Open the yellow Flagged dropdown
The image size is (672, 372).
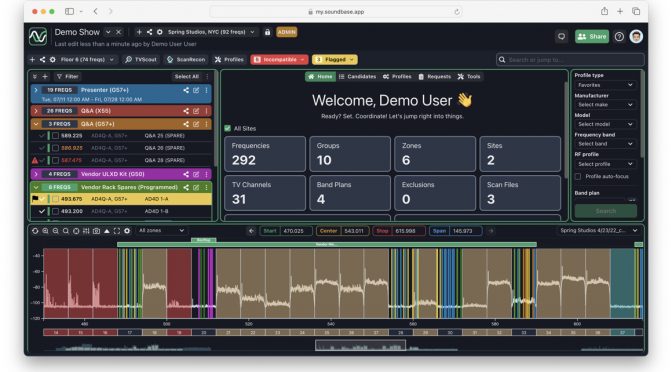point(335,60)
